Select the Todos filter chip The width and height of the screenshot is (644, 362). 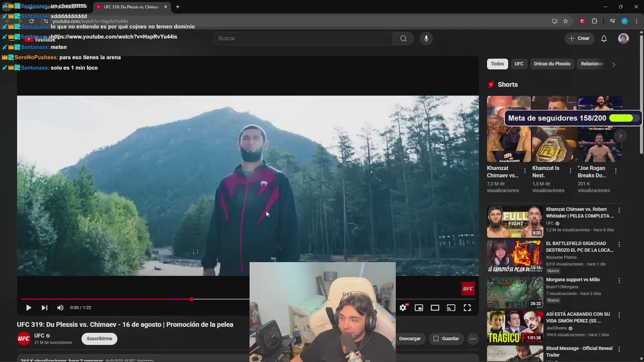point(498,64)
